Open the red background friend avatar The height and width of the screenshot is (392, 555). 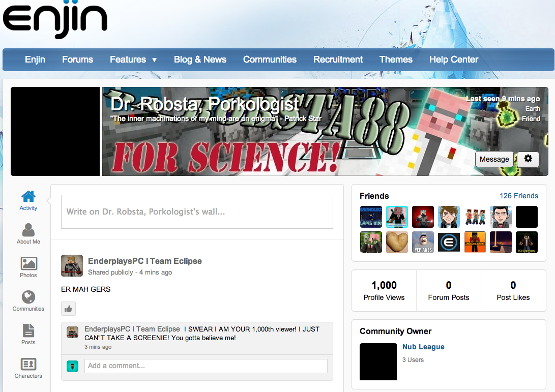[423, 217]
